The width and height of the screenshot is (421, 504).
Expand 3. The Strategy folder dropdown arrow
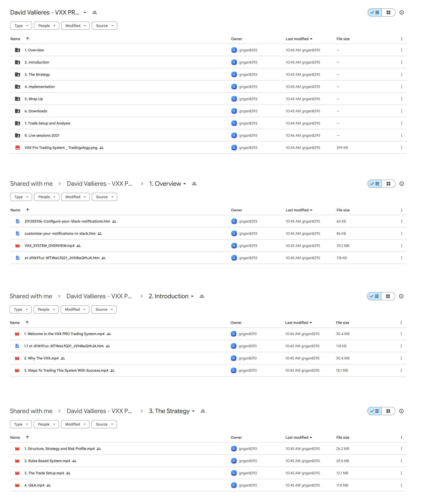click(x=193, y=411)
